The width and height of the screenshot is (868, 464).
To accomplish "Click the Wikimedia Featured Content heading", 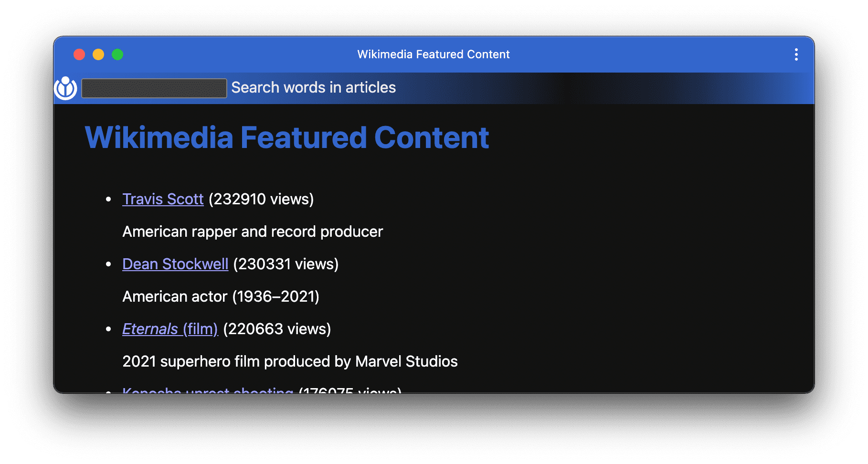I will [286, 137].
